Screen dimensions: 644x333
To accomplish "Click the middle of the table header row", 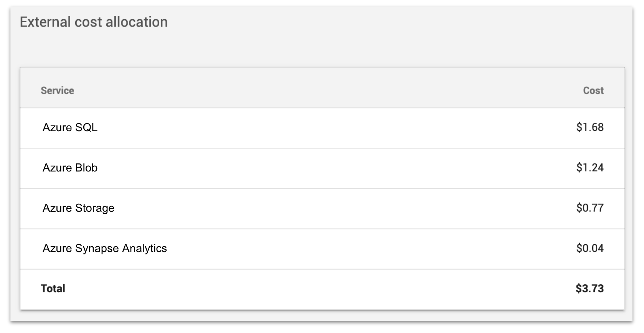I will (x=322, y=88).
